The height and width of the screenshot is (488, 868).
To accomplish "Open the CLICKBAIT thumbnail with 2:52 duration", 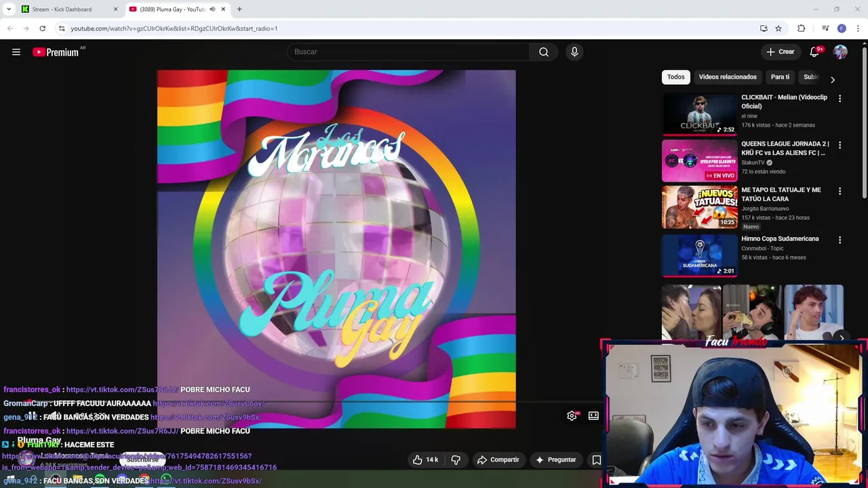I will pos(699,114).
